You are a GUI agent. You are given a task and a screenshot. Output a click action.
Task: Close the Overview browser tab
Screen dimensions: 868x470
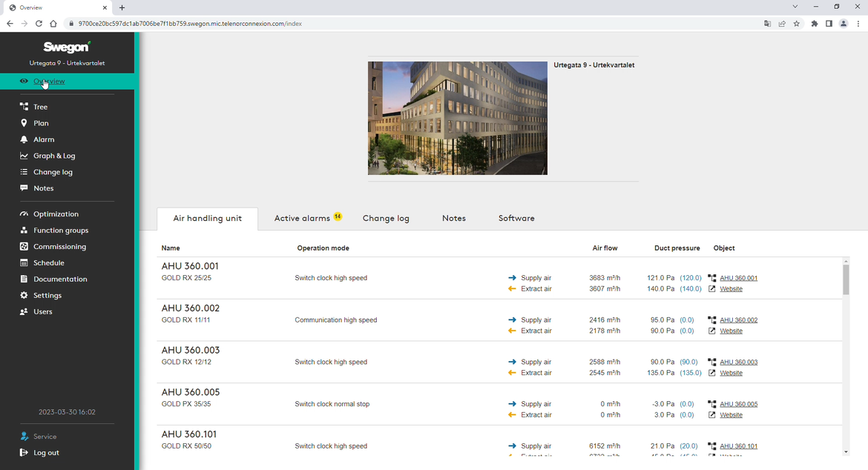(105, 7)
